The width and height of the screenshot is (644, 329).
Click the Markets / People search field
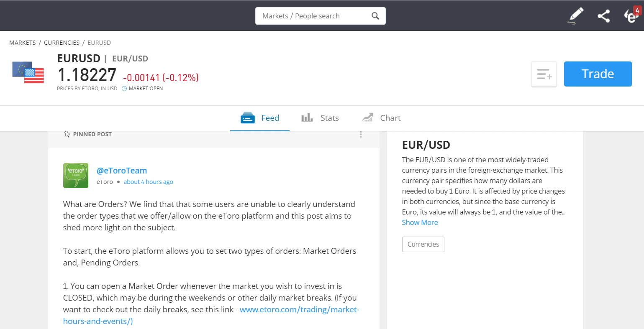coord(320,16)
